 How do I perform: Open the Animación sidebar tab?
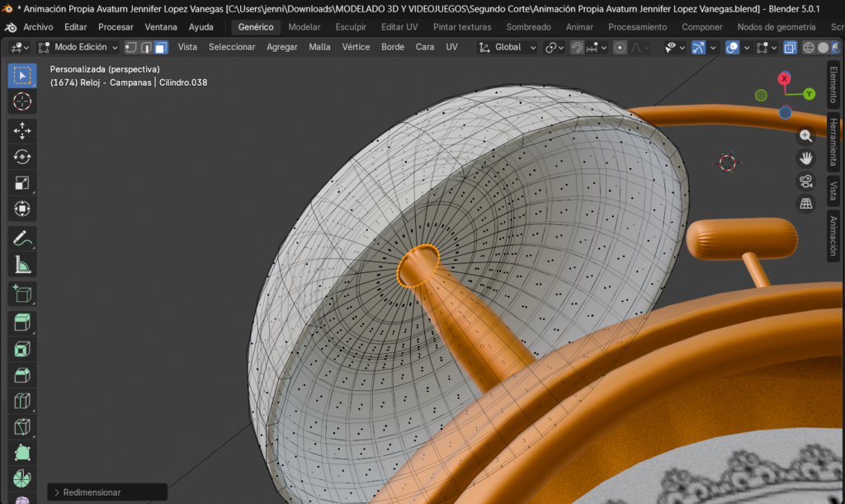833,236
